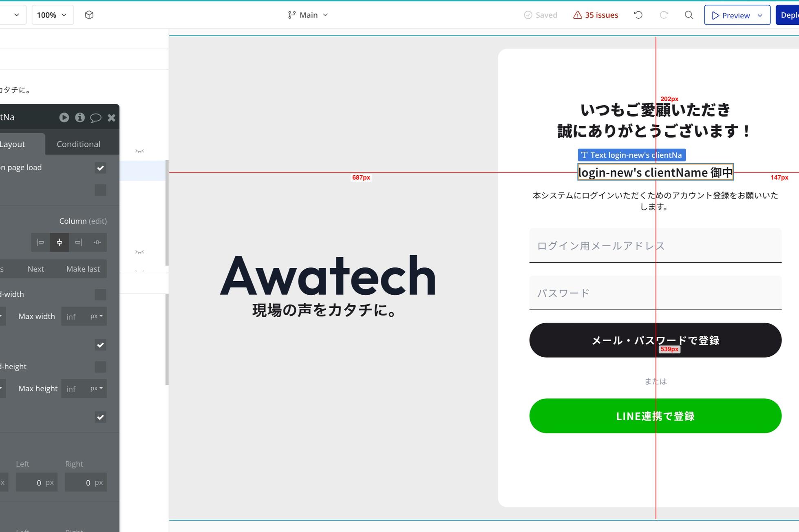Viewport: 799px width, 532px height.
Task: Click the パスワード input on canvas
Action: [655, 293]
